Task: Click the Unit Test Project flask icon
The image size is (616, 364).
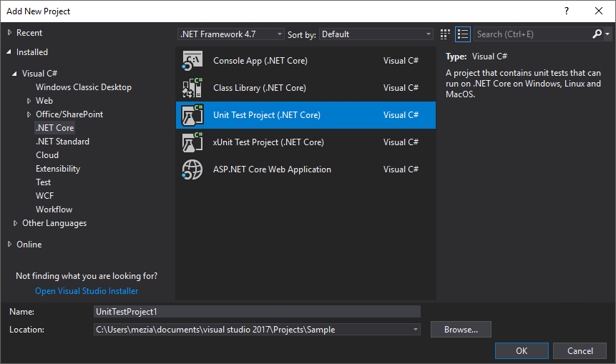Action: click(x=192, y=115)
